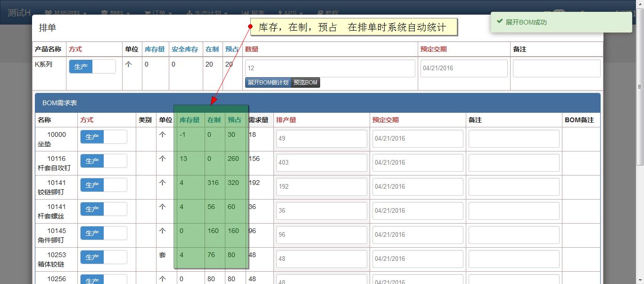Select the 预定交期 date field for K系列
This screenshot has height=284, width=644.
tap(464, 68)
